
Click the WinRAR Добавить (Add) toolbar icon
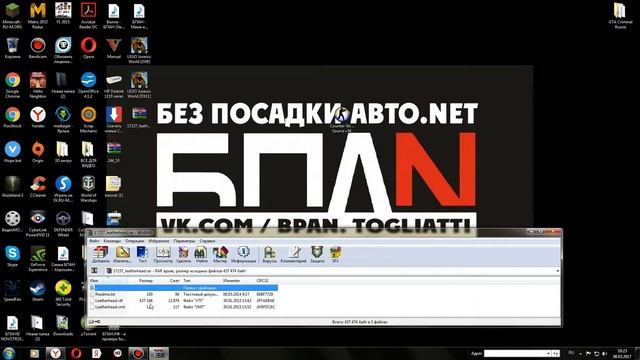pyautogui.click(x=100, y=254)
